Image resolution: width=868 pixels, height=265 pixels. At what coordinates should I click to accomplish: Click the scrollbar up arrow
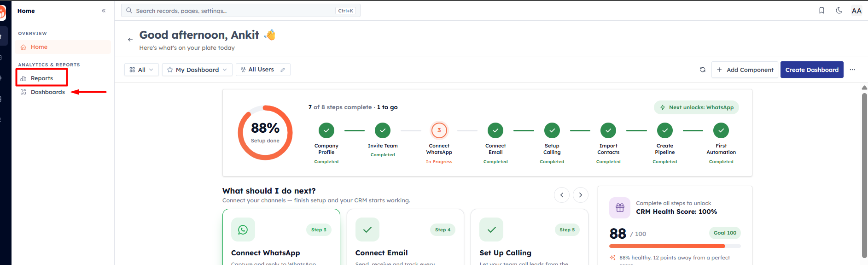click(x=864, y=87)
